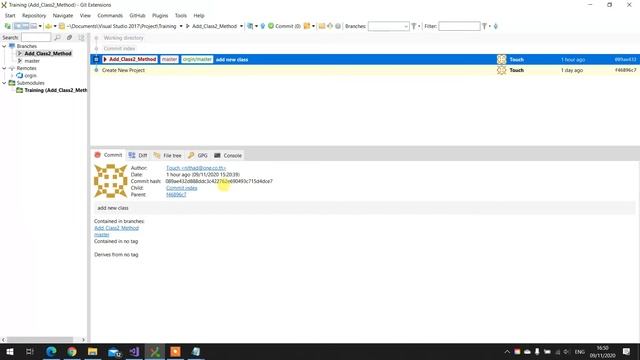Select the Commit tab
This screenshot has width=640, height=360.
[x=109, y=155]
